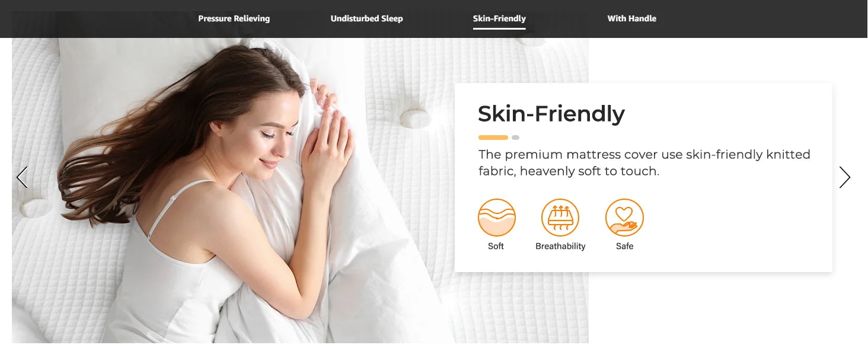Screen dimensions: 868x345
Task: Switch to the Undisturbed Sleep tab
Action: [x=366, y=18]
